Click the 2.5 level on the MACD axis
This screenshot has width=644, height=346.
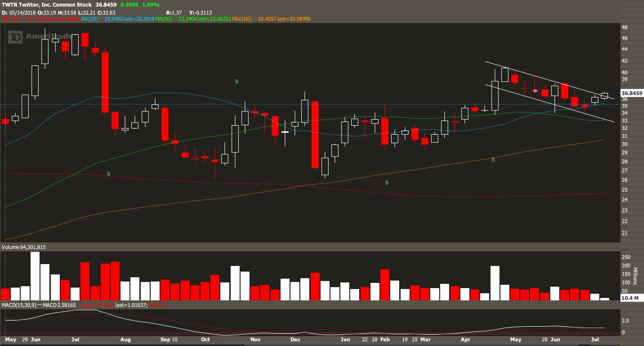(x=625, y=321)
